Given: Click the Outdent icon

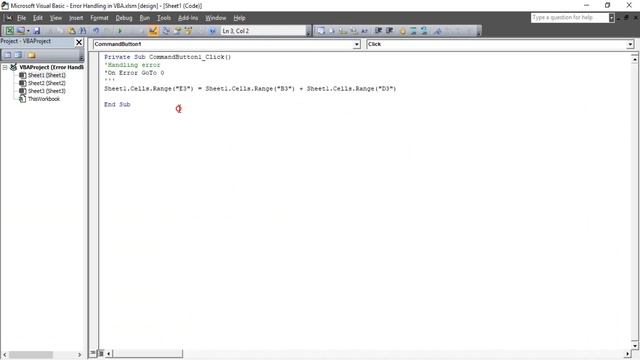Looking at the screenshot, I should click(389, 31).
